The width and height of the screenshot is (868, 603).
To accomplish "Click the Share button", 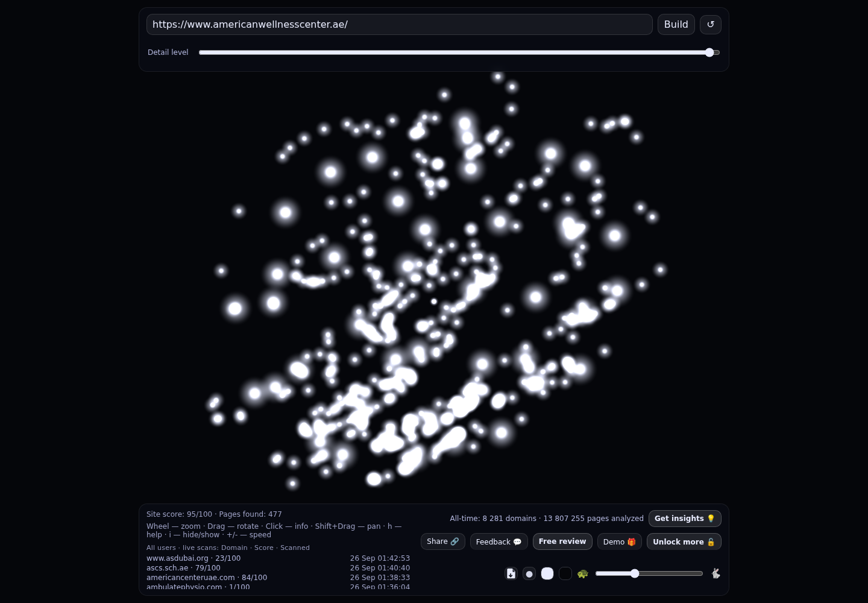I will tap(443, 541).
